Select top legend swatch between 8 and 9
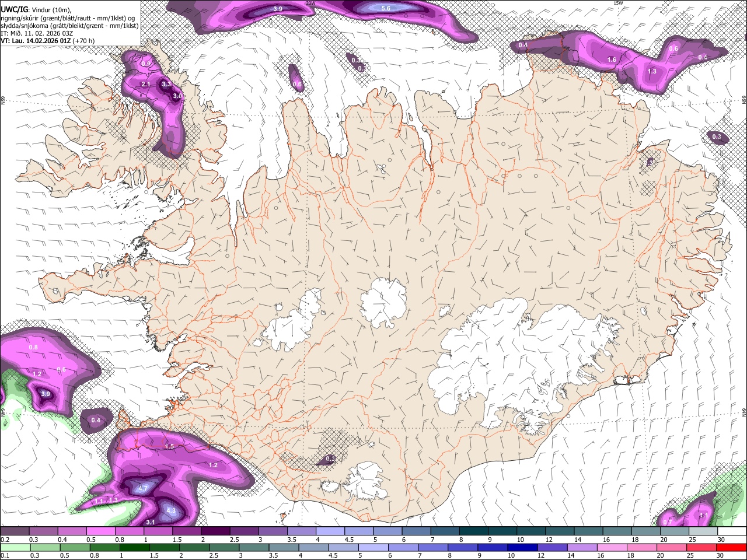 pos(473,531)
